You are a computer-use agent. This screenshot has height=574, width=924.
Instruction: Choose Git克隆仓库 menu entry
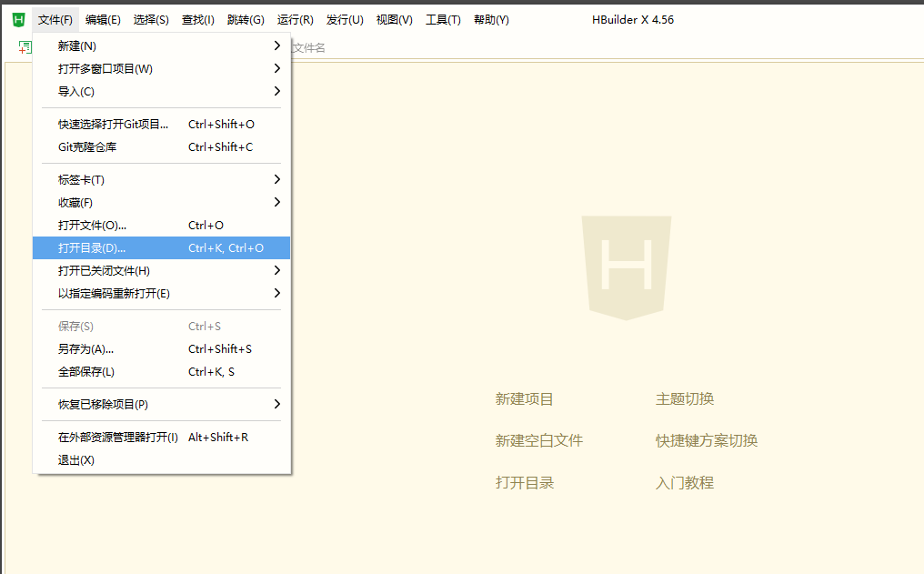click(162, 146)
